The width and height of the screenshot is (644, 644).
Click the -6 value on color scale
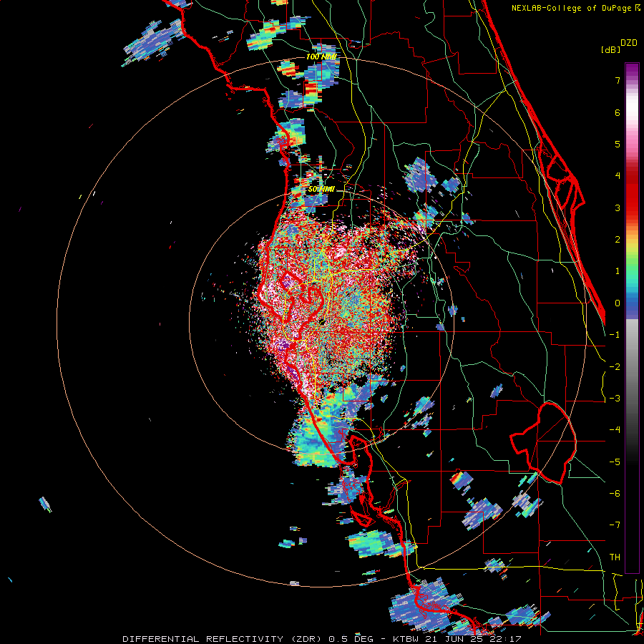point(615,494)
